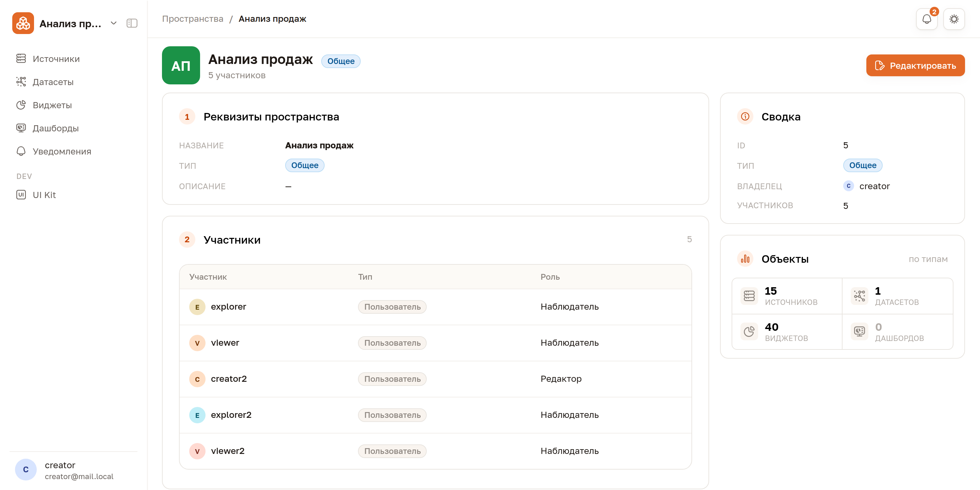Click the Редактировать button

pyautogui.click(x=915, y=65)
